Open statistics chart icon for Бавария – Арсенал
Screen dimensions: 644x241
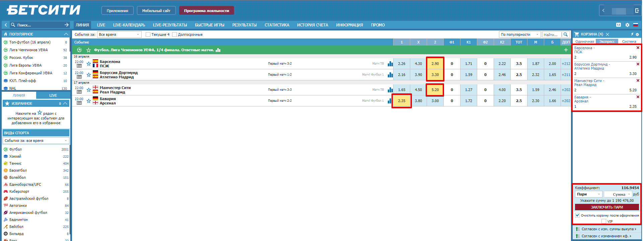(x=390, y=101)
